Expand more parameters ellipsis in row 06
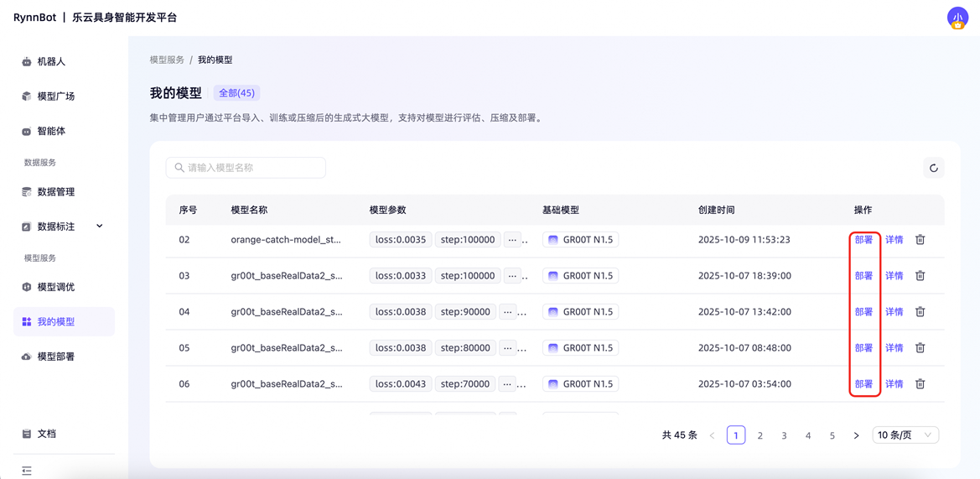Screen dimensions: 980x479 click(509, 384)
